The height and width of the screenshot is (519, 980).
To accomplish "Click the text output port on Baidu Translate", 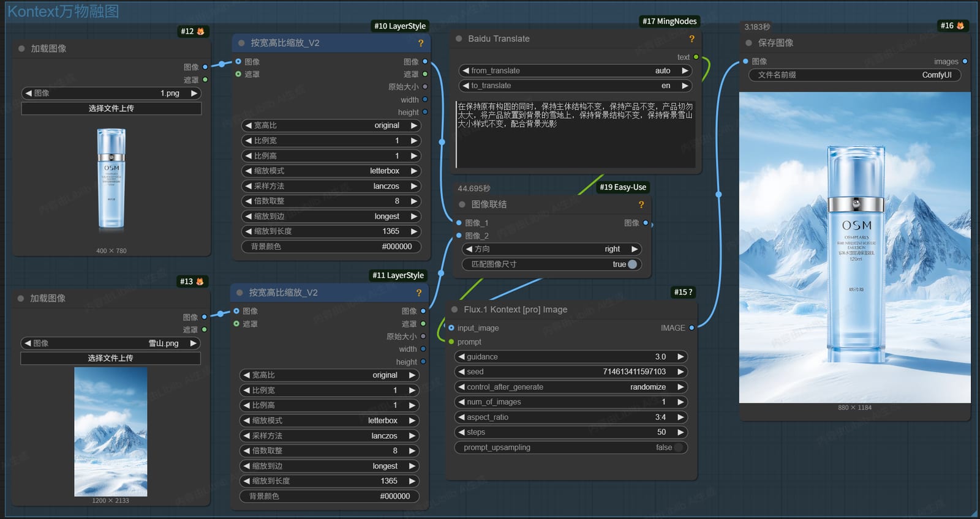I will click(696, 57).
